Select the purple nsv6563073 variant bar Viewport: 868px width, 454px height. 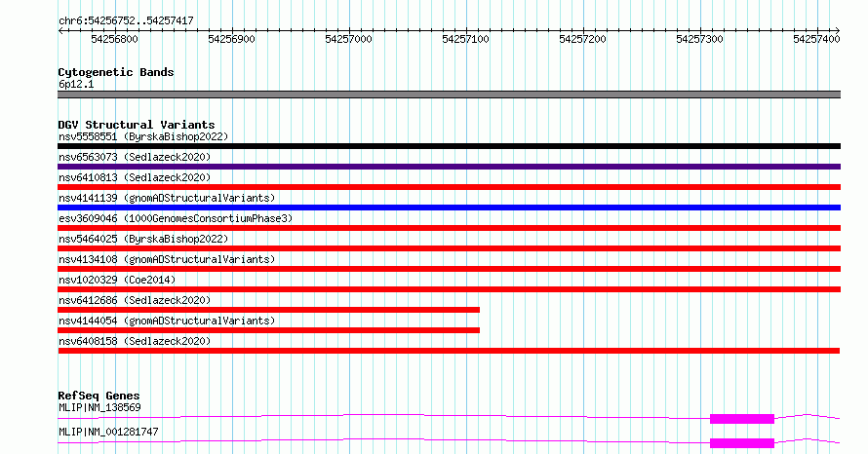(x=449, y=167)
